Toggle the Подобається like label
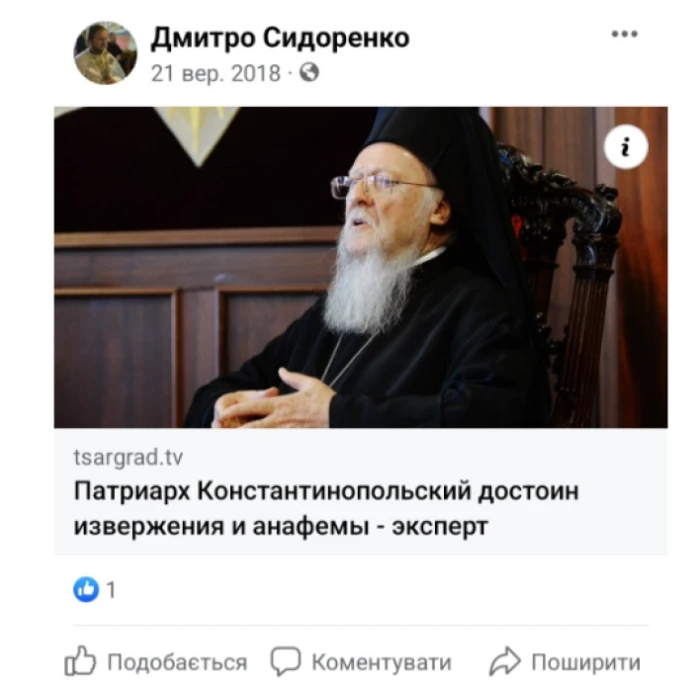Image resolution: width=700 pixels, height=692 pixels. 177,662
